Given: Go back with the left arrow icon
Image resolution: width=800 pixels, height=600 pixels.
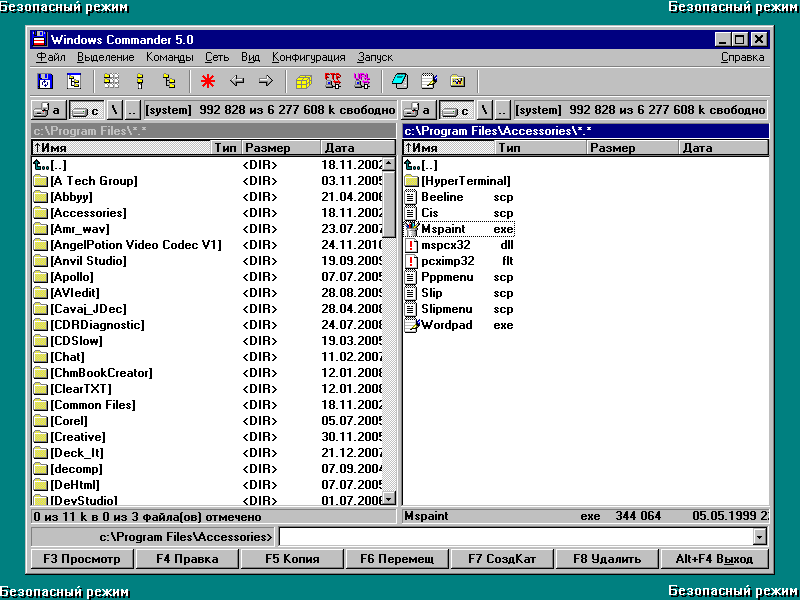Looking at the screenshot, I should tap(237, 81).
